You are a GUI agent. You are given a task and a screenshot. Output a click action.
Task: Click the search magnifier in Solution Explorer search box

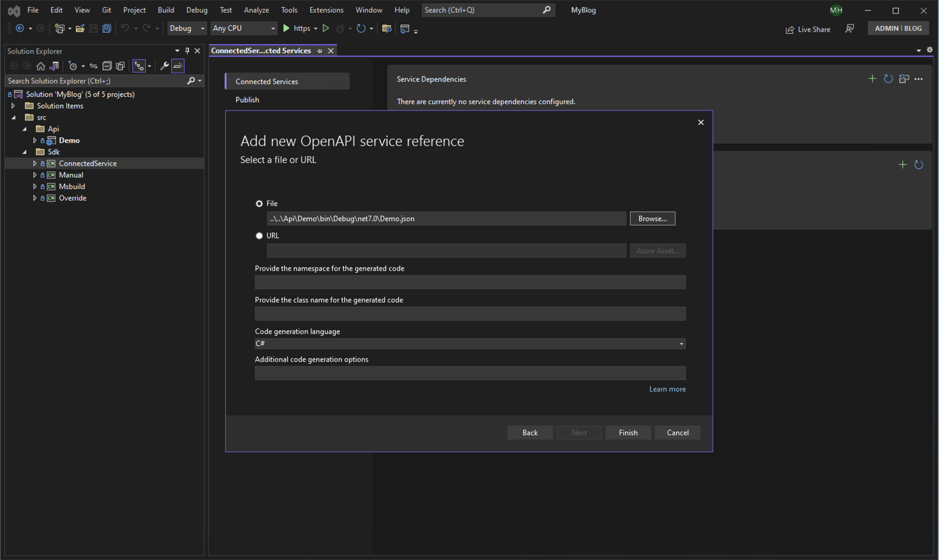191,81
